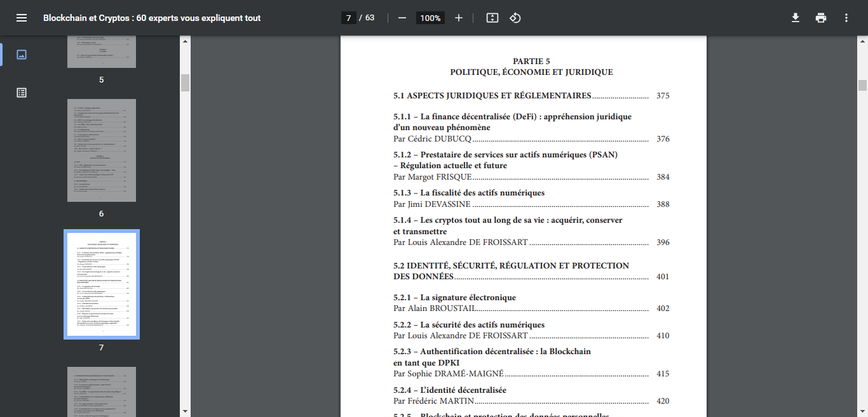Fit the document to page
Image resolution: width=868 pixels, height=417 pixels.
(492, 18)
